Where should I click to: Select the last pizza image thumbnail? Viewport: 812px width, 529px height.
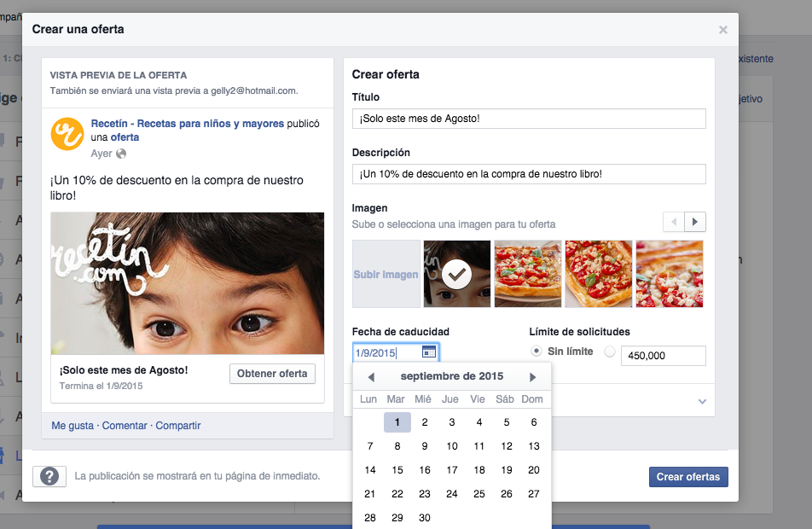[x=670, y=274]
